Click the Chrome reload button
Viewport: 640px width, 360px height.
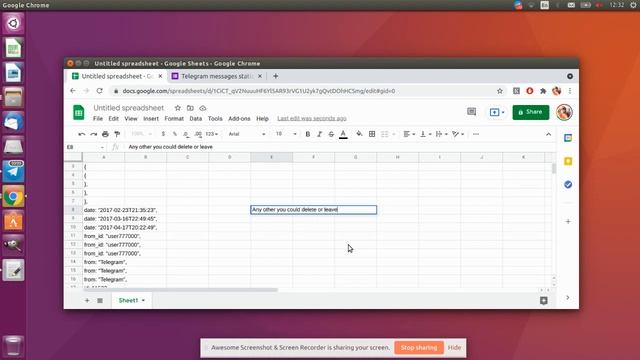pyautogui.click(x=100, y=91)
